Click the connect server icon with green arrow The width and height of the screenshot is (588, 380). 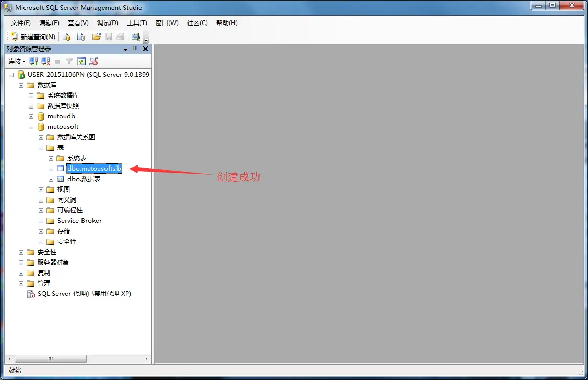click(34, 62)
